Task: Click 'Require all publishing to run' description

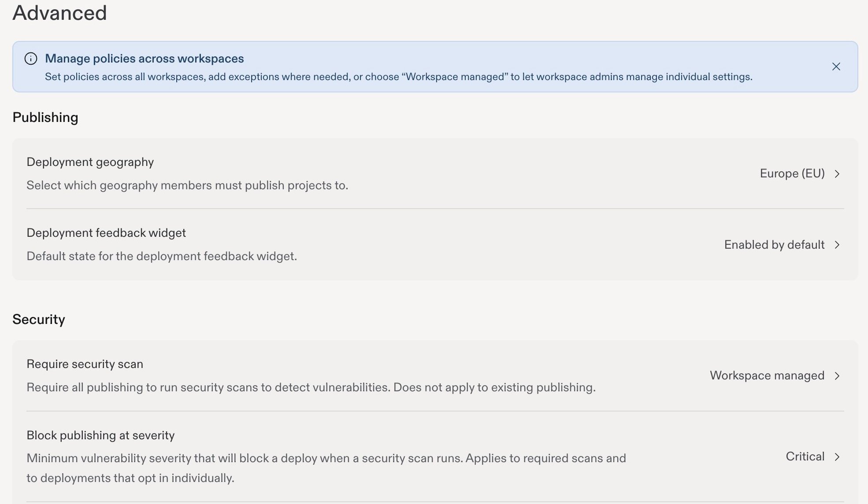Action: (x=311, y=387)
